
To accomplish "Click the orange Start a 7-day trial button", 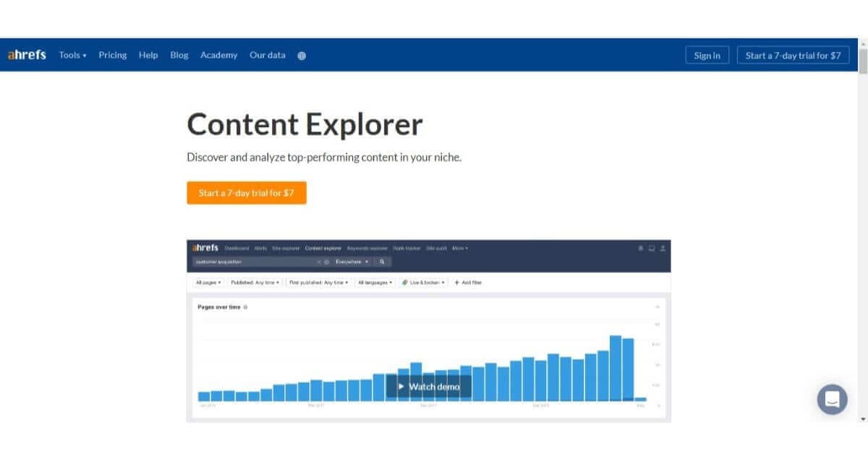I will click(247, 193).
